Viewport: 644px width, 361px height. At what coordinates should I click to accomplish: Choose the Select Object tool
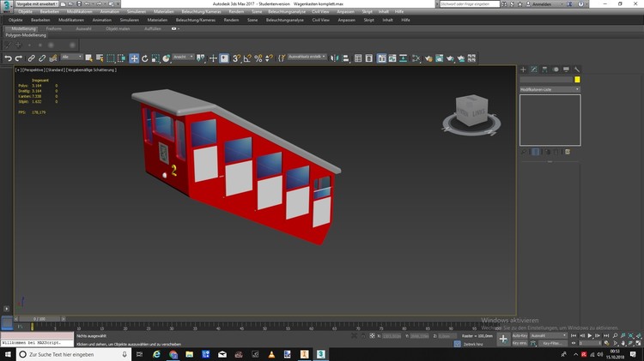click(88, 58)
